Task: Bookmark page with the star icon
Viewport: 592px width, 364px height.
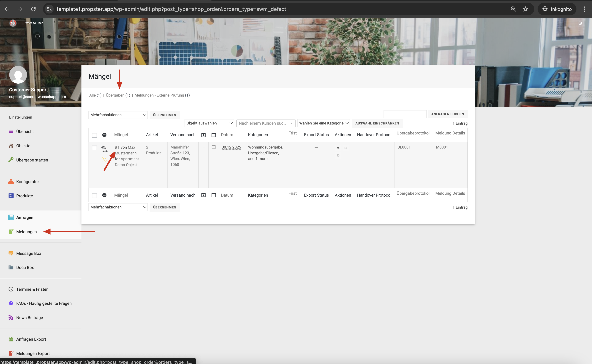Action: 525,9
